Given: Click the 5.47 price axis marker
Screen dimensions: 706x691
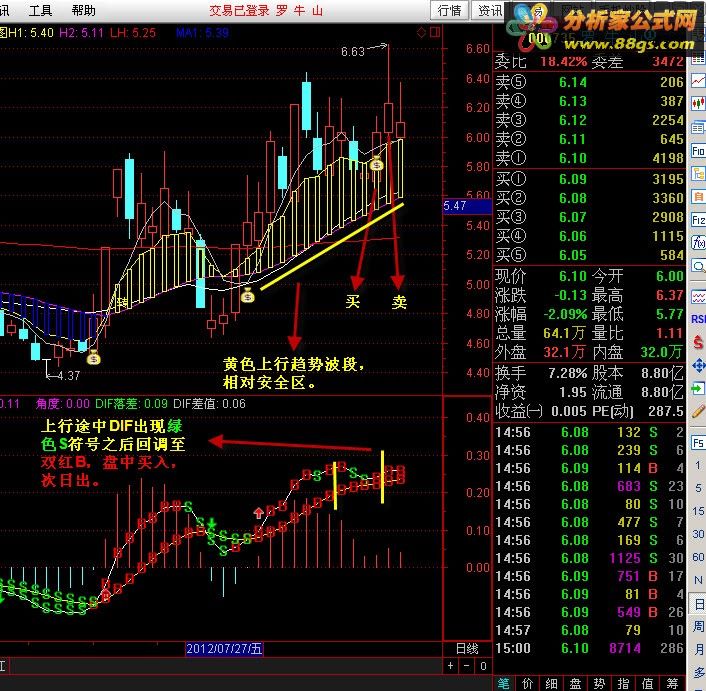Looking at the screenshot, I should [x=467, y=206].
